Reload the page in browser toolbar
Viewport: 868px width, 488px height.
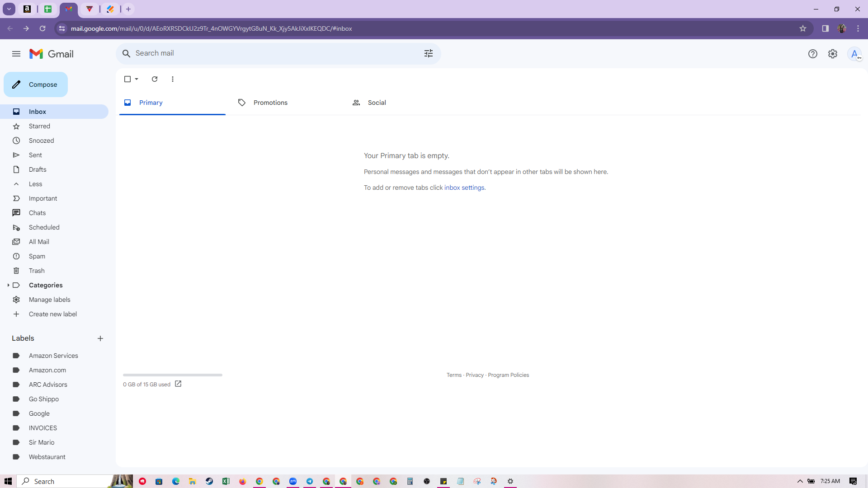pyautogui.click(x=42, y=28)
